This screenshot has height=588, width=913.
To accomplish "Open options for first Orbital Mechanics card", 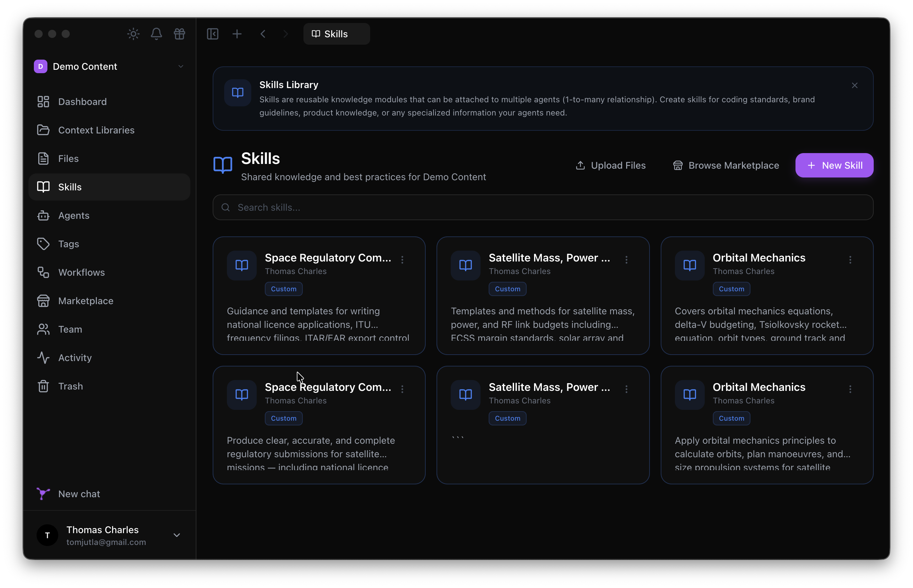I will click(850, 260).
